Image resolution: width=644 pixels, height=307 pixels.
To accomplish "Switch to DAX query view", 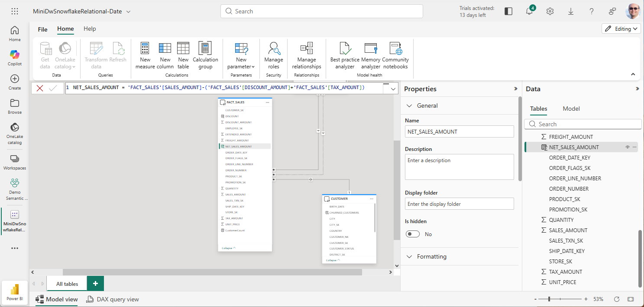I will (x=113, y=299).
